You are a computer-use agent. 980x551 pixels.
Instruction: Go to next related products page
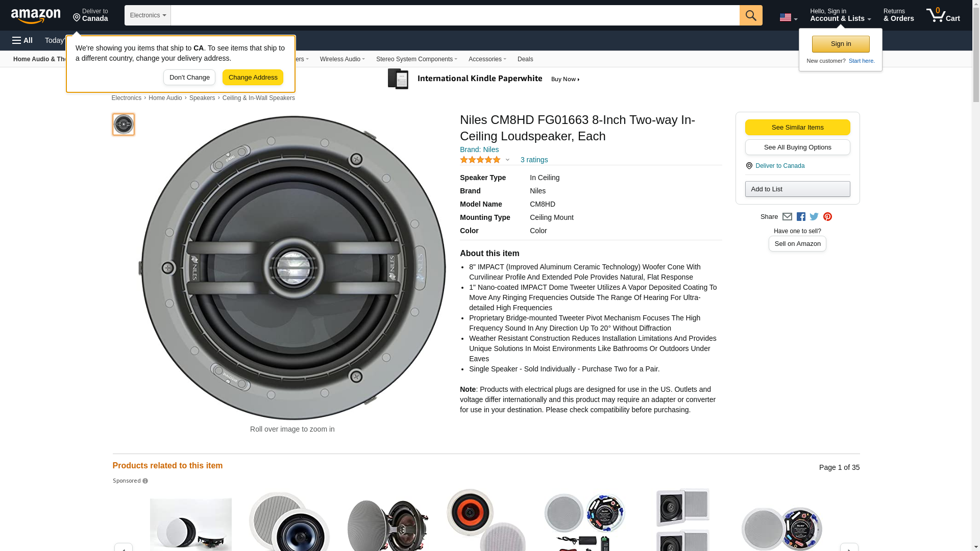[x=849, y=547]
